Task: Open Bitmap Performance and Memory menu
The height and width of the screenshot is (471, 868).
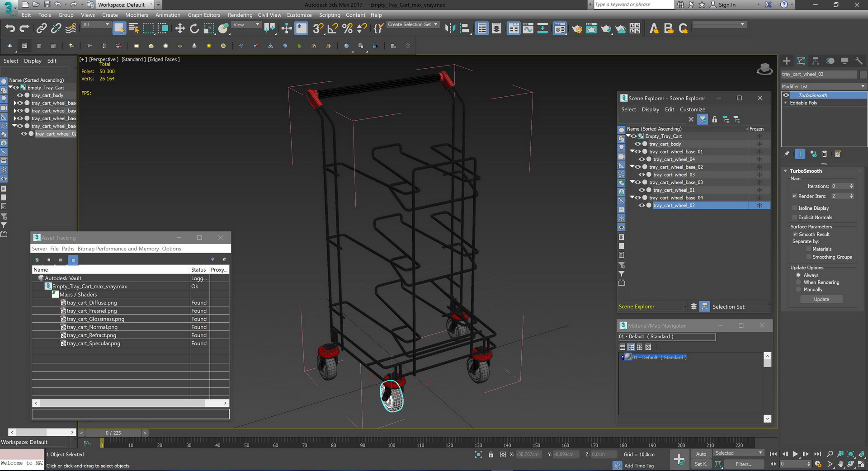Action: (118, 249)
